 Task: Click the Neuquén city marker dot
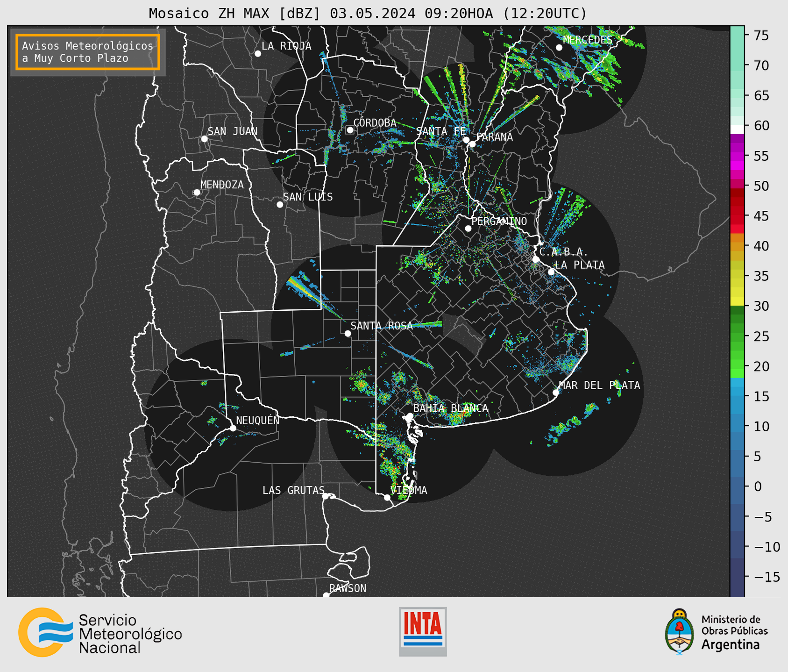coord(233,428)
